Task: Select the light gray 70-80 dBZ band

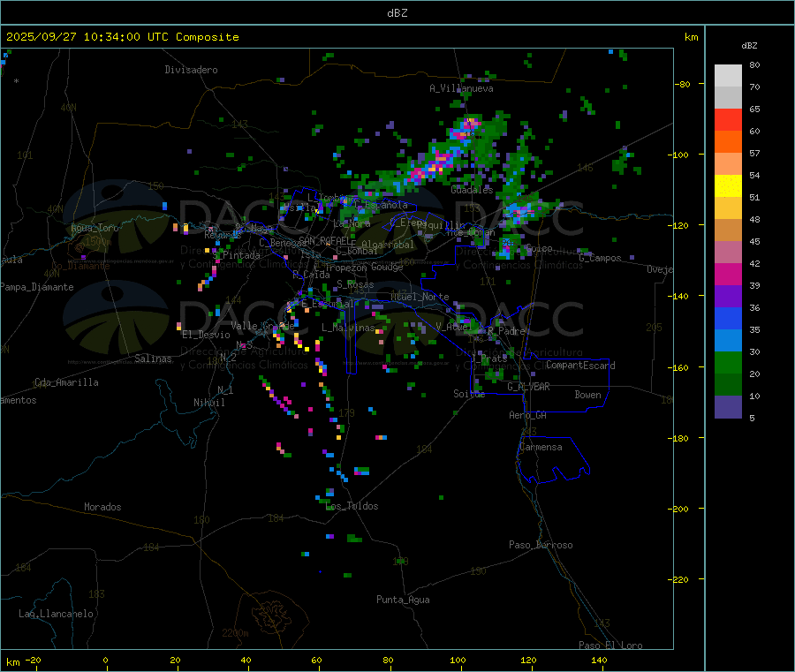Action: [728, 76]
